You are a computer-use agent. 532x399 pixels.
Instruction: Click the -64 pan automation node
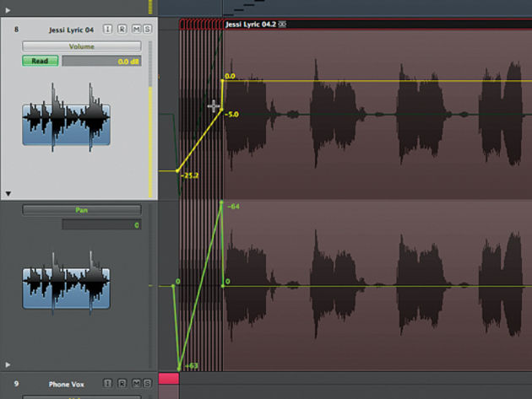pyautogui.click(x=221, y=202)
